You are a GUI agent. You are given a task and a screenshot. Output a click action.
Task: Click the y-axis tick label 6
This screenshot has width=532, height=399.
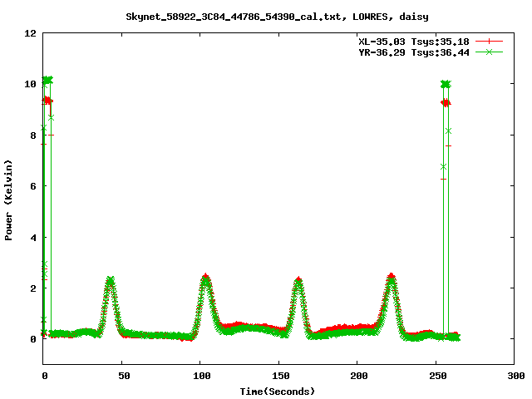(33, 186)
